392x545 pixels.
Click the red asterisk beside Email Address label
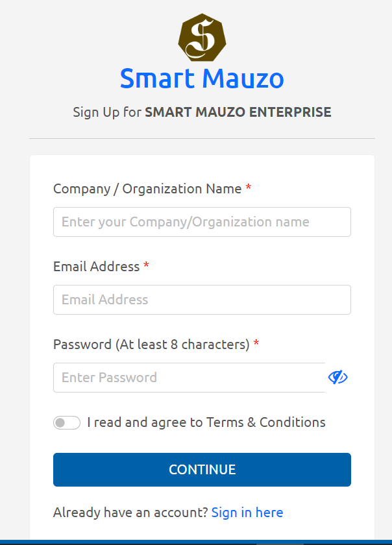[147, 265]
